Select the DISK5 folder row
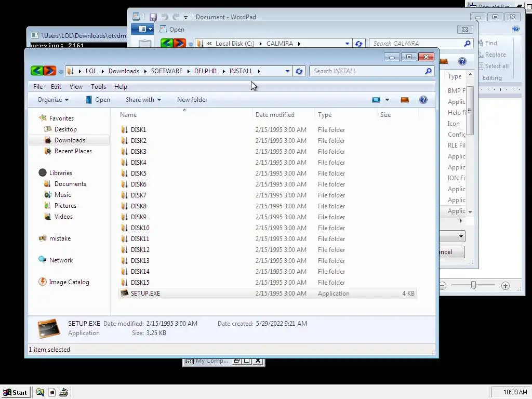Viewport: 532px width, 399px height. [268, 173]
